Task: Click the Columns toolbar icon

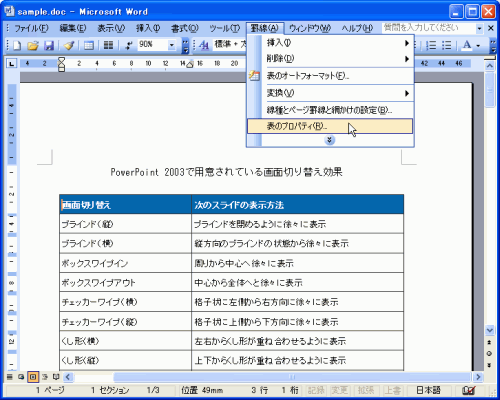Action: [x=108, y=45]
